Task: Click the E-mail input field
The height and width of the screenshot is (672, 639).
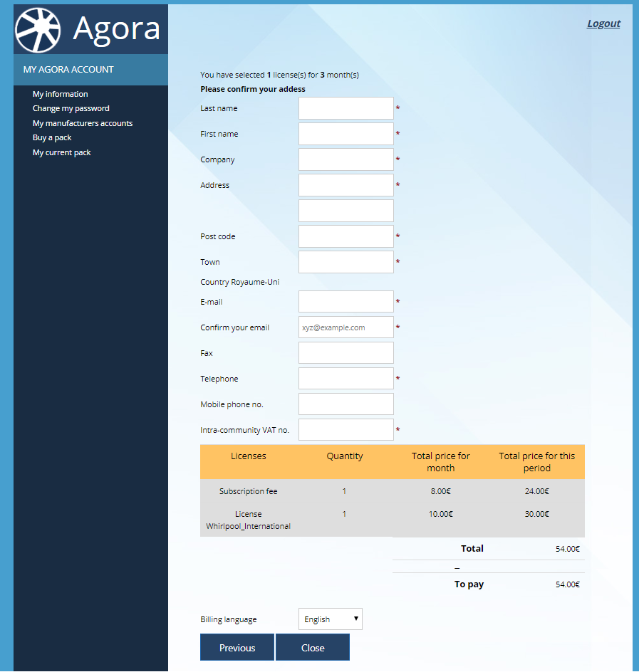Action: (346, 302)
